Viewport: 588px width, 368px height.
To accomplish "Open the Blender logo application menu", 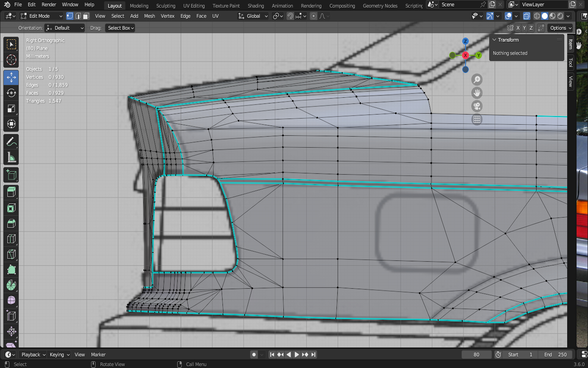I will pyautogui.click(x=7, y=5).
